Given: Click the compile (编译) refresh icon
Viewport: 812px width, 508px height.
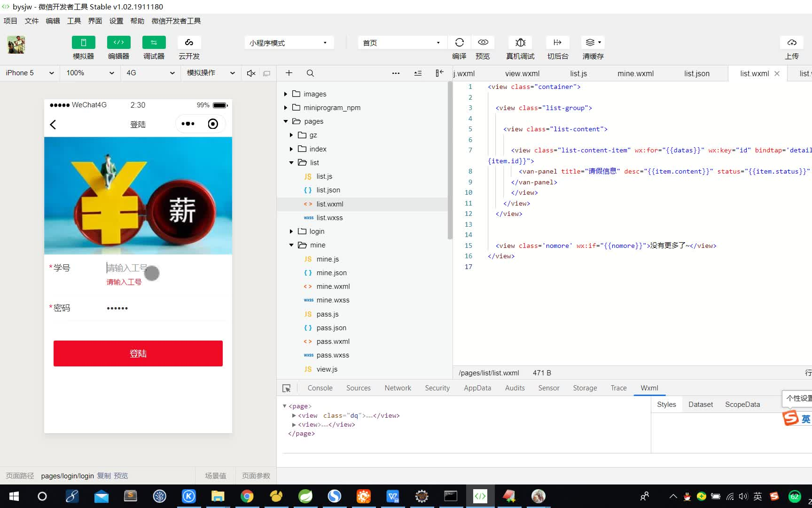Looking at the screenshot, I should [x=459, y=42].
